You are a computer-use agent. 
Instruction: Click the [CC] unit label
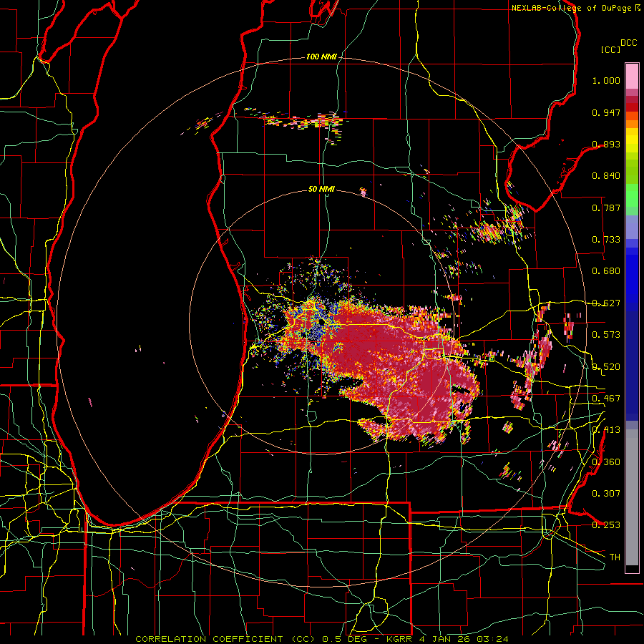[611, 49]
